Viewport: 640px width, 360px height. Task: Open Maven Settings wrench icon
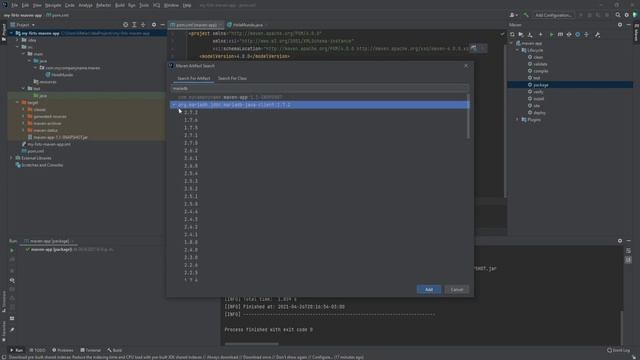point(597,35)
